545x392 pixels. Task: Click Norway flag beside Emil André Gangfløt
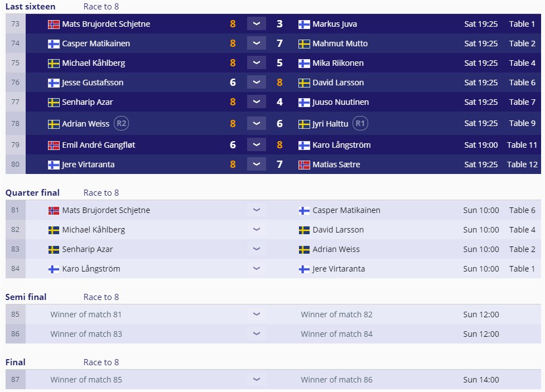54,145
